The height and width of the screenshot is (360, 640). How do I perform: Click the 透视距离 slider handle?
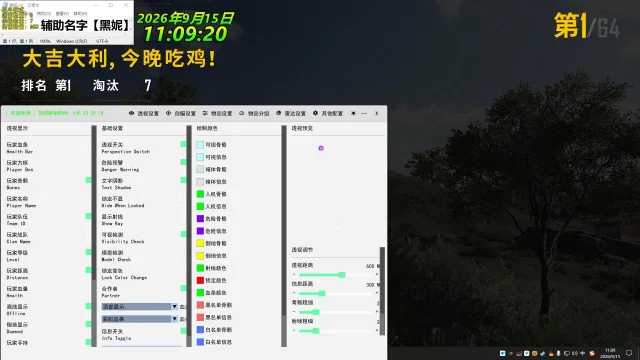[342, 275]
